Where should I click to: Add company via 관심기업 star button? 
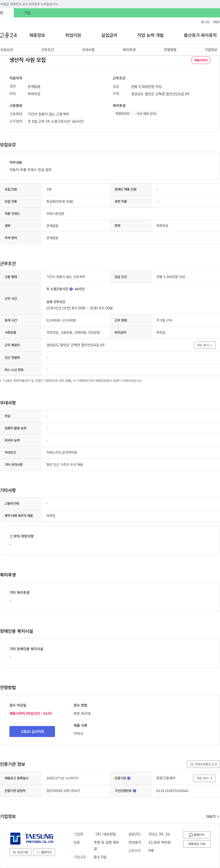coord(20,852)
